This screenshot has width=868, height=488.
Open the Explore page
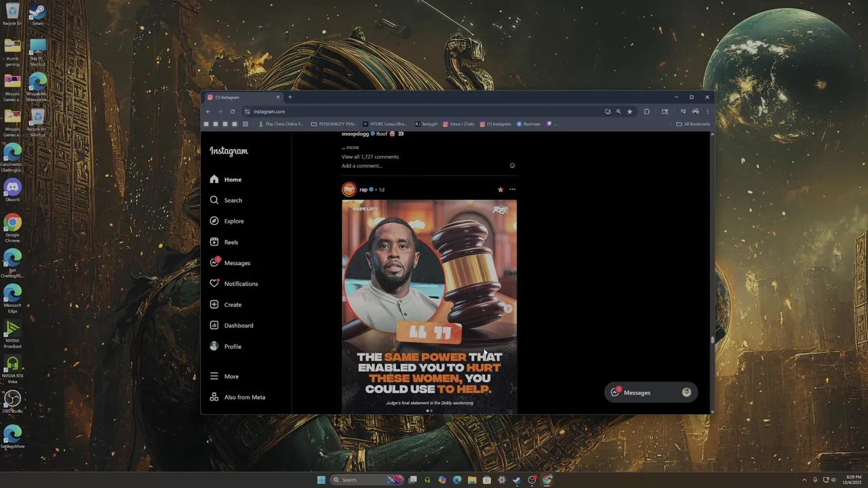tap(226, 221)
